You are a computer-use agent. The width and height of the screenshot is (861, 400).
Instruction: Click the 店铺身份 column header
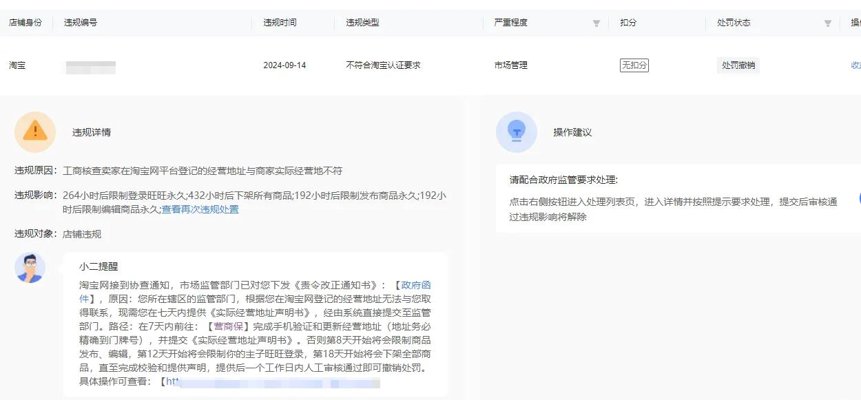point(25,23)
